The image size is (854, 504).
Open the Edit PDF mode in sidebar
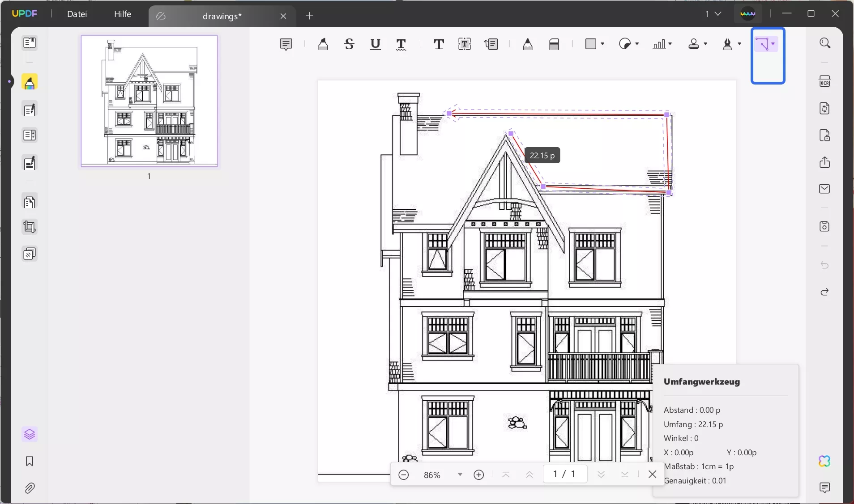click(30, 110)
